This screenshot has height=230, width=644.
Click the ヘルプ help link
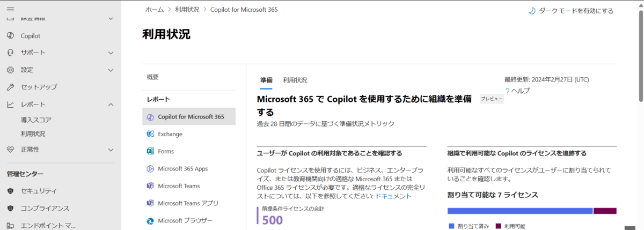click(517, 91)
